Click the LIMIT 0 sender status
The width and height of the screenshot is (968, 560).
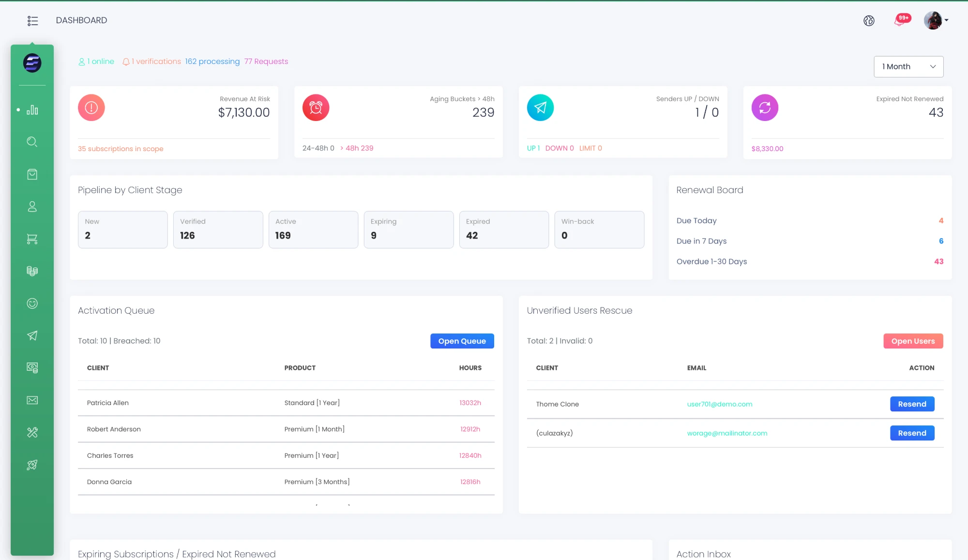pos(590,148)
